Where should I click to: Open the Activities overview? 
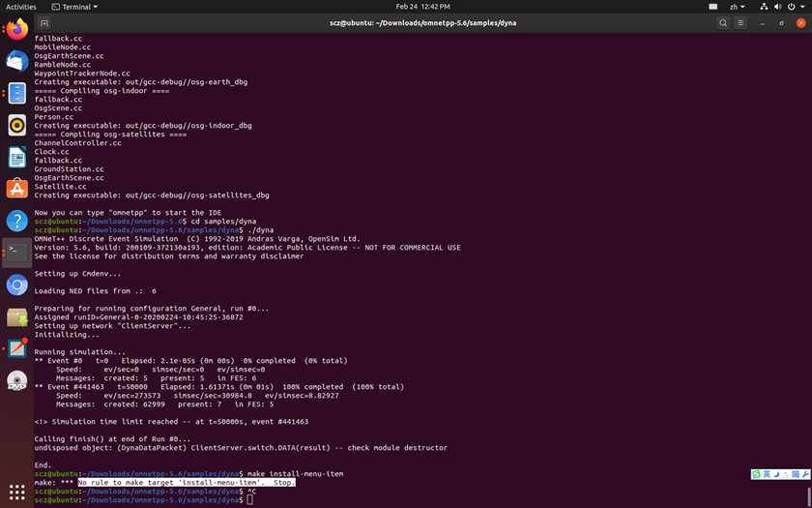point(20,7)
